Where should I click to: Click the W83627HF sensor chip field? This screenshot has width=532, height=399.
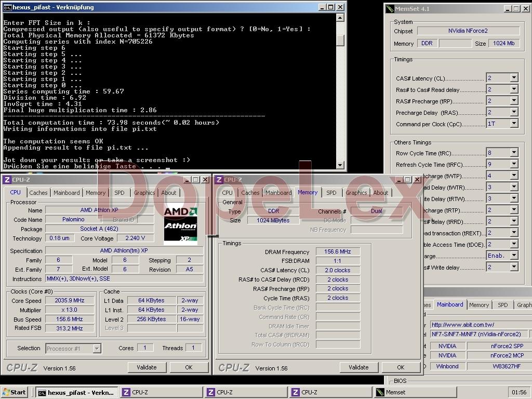pyautogui.click(x=499, y=366)
